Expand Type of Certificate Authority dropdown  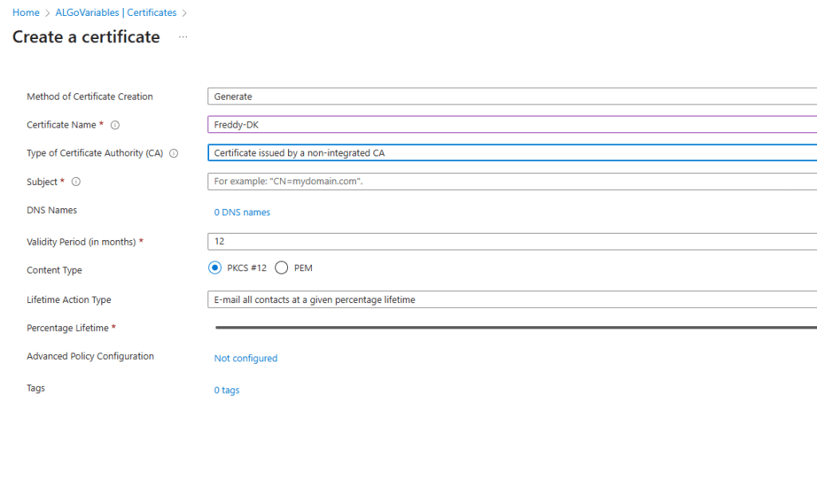coord(511,153)
